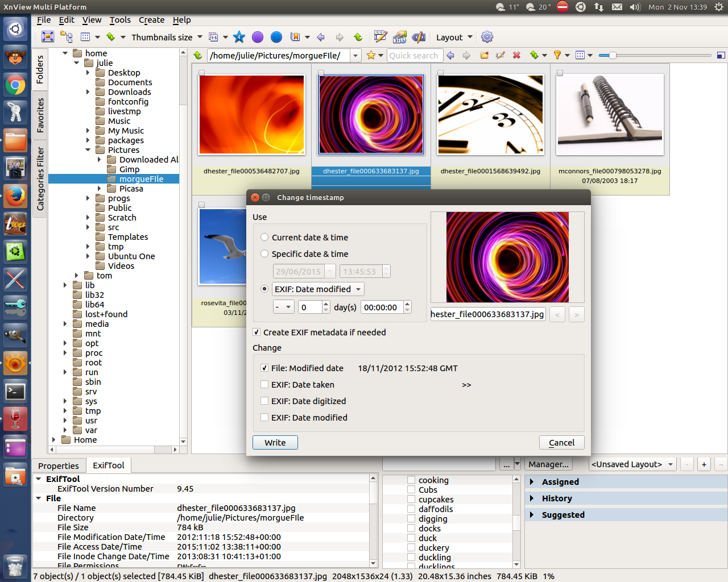Click the red X delete icon

tap(516, 55)
